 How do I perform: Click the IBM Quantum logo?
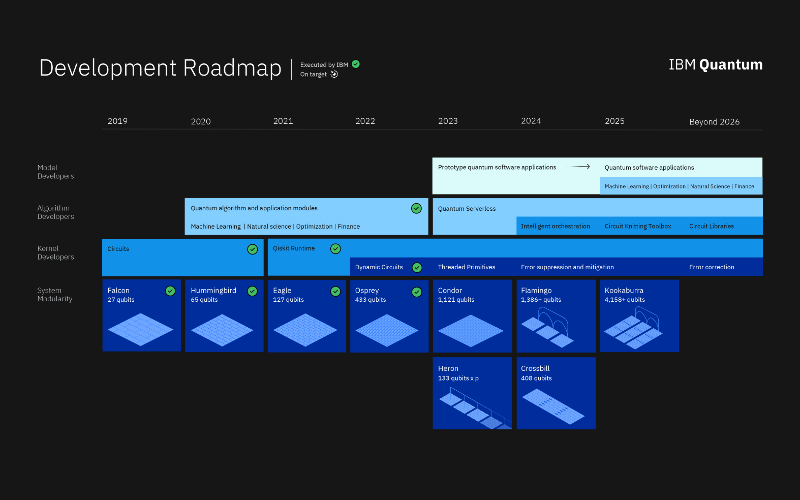[x=715, y=65]
